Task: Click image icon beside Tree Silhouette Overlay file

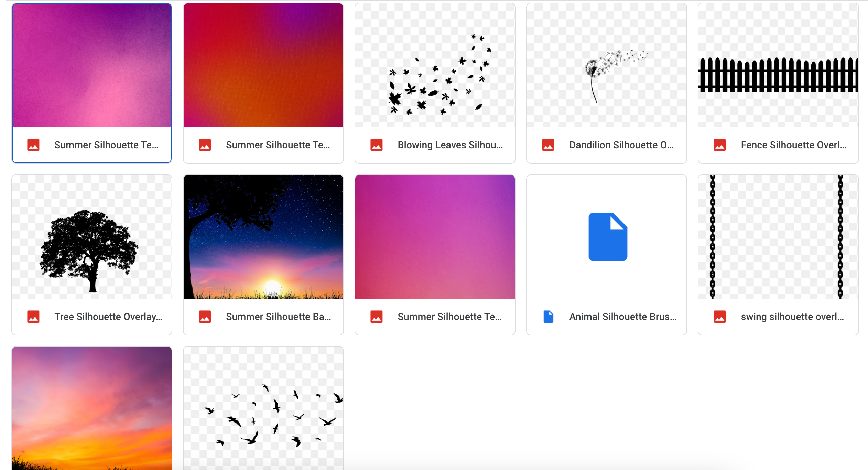Action: click(x=33, y=317)
